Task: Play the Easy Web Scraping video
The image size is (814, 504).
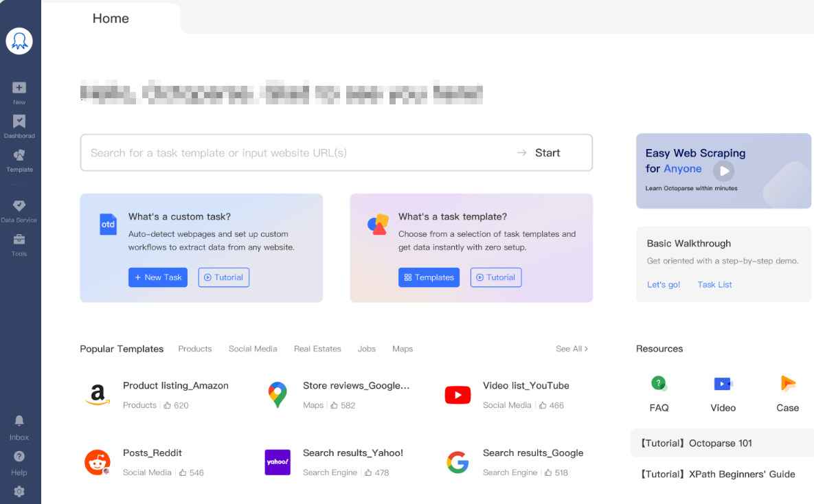Action: pos(724,171)
